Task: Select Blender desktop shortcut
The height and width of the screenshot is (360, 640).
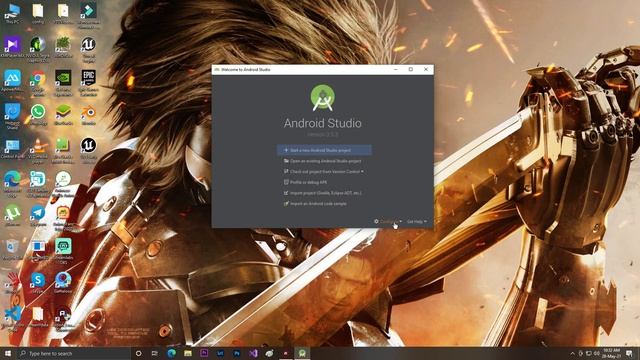Action: (89, 114)
